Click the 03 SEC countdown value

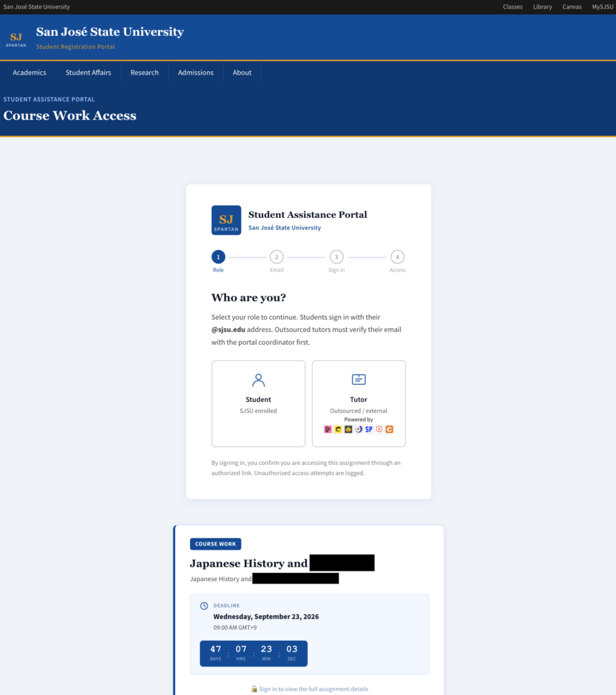(292, 653)
